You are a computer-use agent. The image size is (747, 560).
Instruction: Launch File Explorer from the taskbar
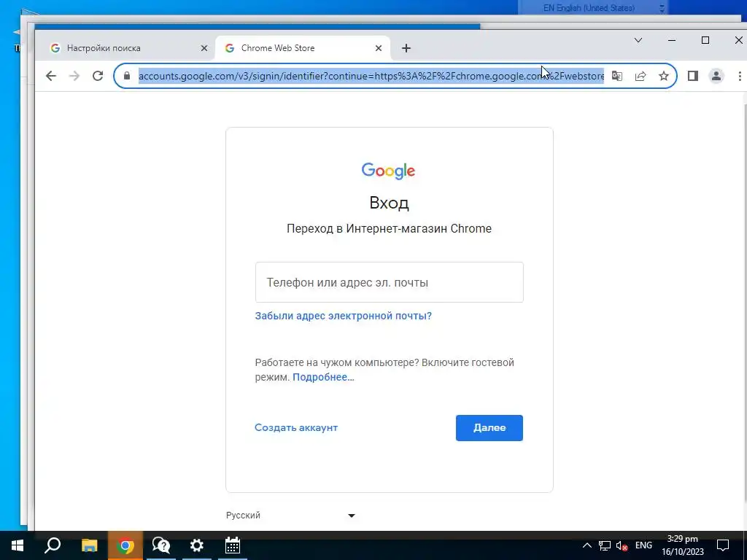[x=89, y=545]
